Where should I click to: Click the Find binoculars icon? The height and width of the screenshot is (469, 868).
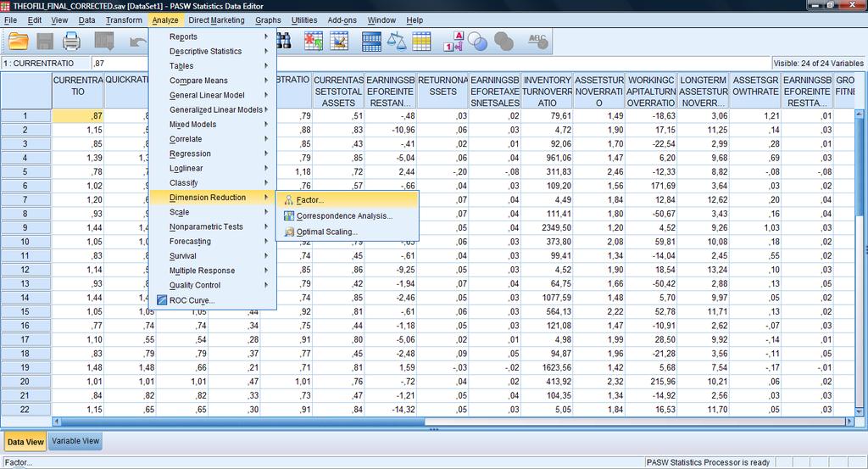(284, 42)
